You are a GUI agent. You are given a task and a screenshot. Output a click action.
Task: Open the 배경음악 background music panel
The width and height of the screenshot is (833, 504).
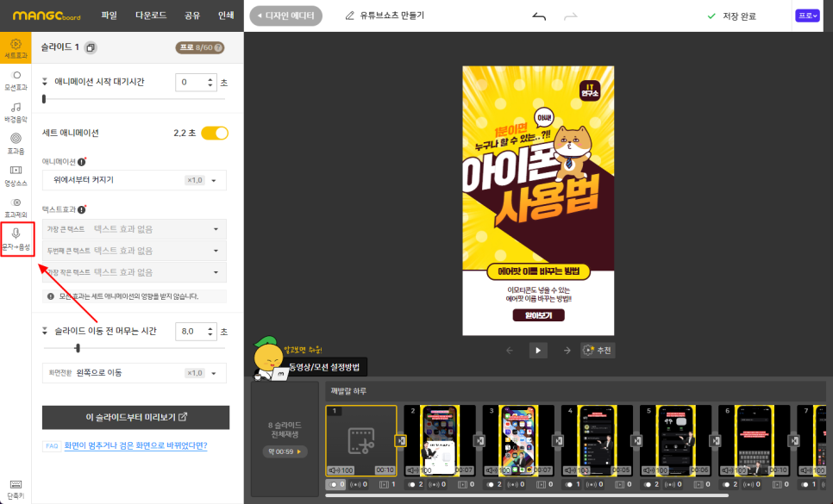click(16, 112)
